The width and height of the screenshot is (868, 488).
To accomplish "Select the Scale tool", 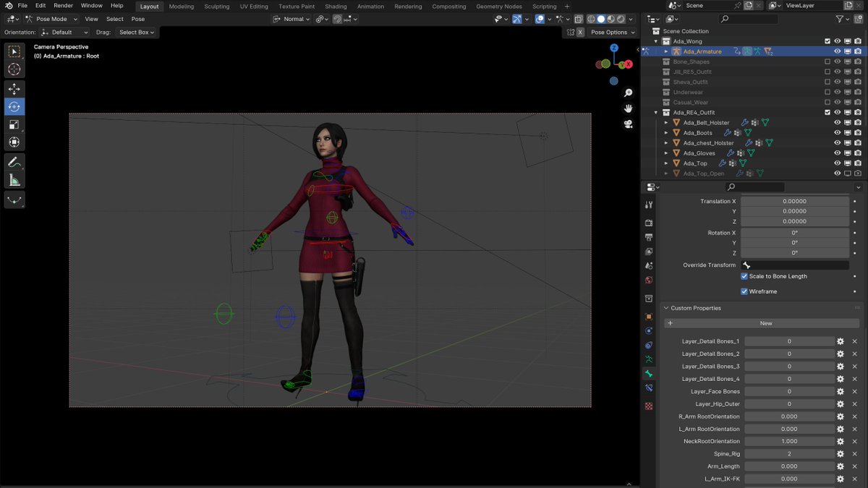I will 14,124.
